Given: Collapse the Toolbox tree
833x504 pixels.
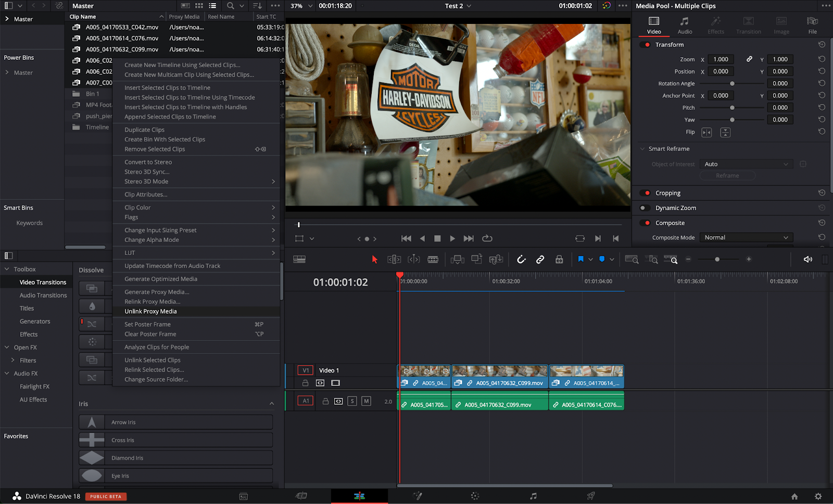Looking at the screenshot, I should coord(7,269).
